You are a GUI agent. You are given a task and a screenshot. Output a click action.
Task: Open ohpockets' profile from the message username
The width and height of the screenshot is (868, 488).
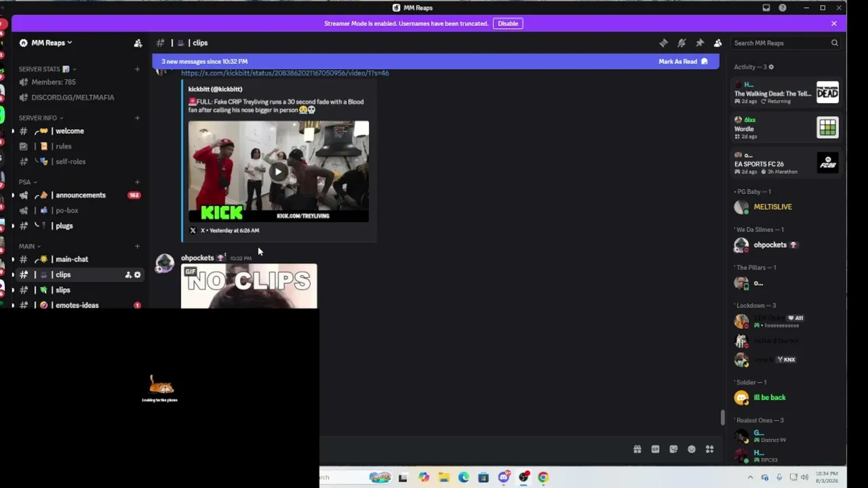(x=197, y=258)
